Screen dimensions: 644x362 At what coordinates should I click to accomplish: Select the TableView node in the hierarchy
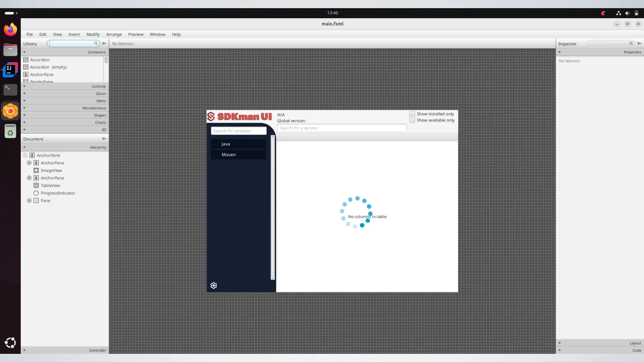coord(50,185)
